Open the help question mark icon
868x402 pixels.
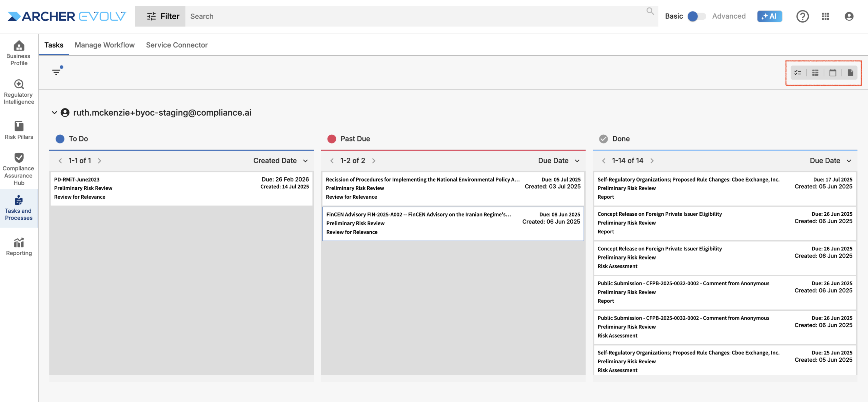pos(802,16)
